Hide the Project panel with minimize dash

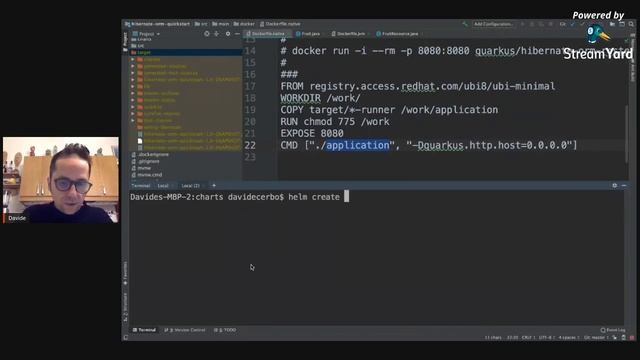click(237, 34)
